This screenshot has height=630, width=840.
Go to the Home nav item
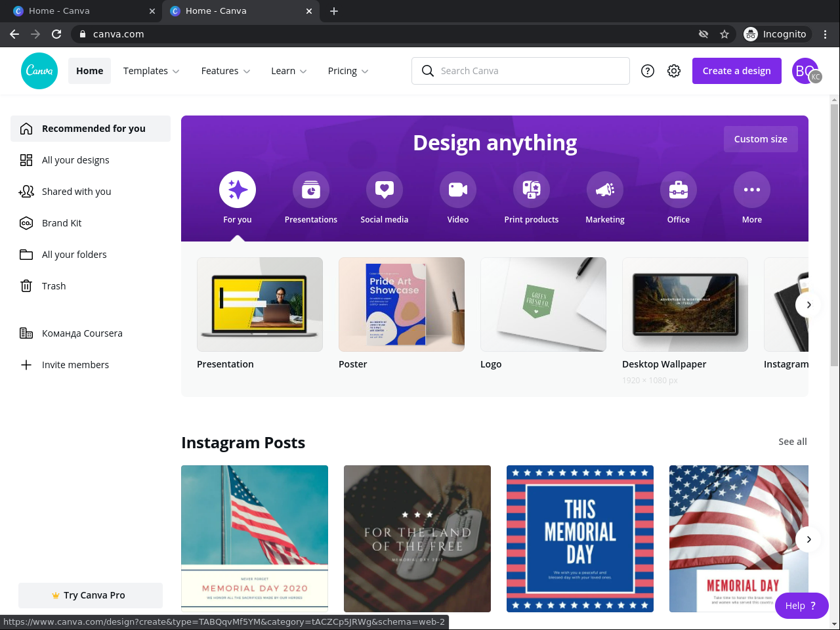(x=90, y=71)
